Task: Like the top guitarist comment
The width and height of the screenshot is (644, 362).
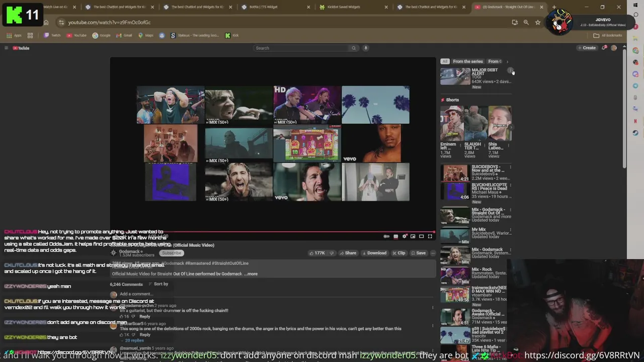Action: coord(122,317)
